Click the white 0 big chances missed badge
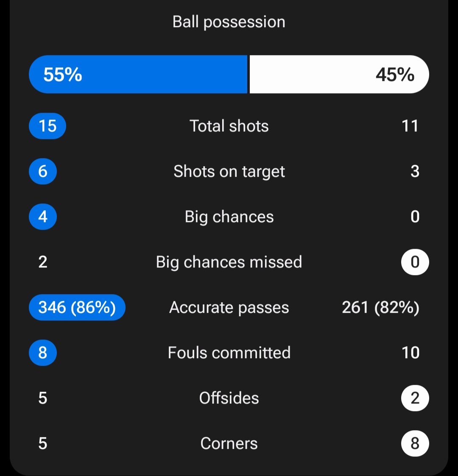Image resolution: width=458 pixels, height=476 pixels. pos(415,262)
